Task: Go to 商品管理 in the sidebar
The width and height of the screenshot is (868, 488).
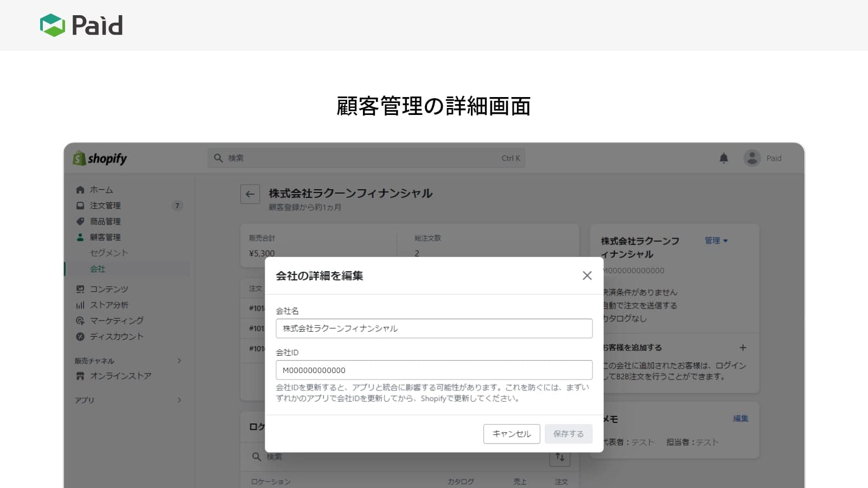Action: 105,221
